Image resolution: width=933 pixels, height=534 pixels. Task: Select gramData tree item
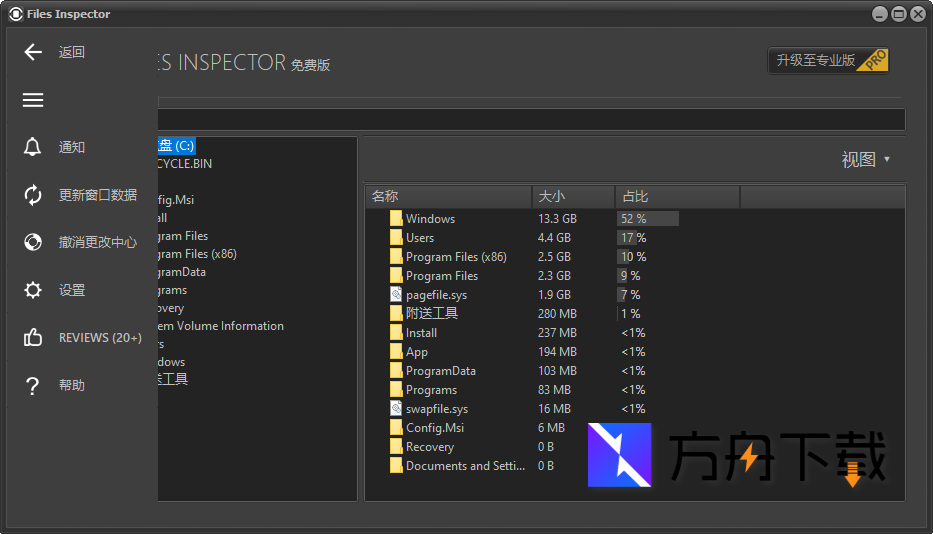182,272
